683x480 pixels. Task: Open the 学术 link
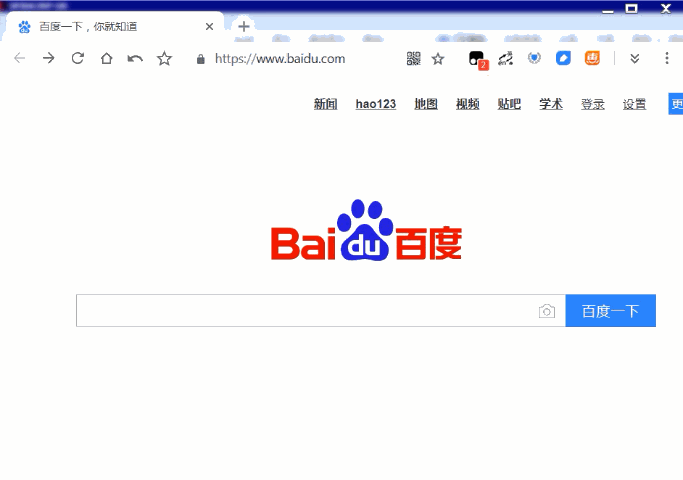point(551,104)
